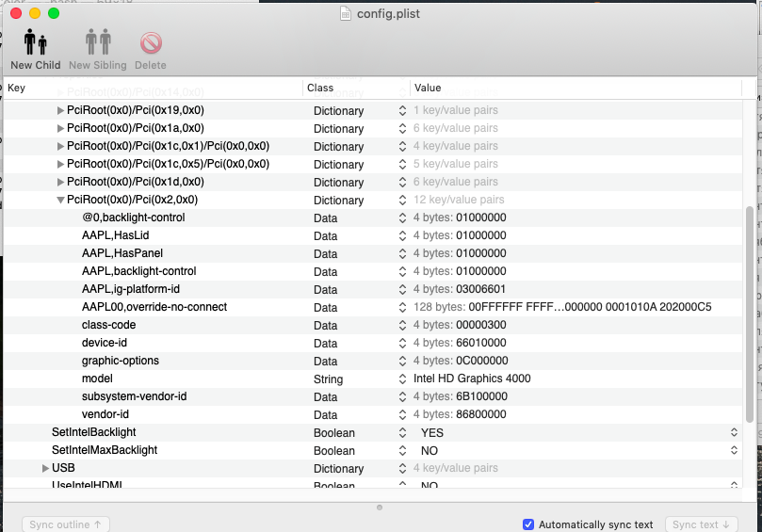Click the Class column header
This screenshot has height=532, width=762.
point(356,88)
